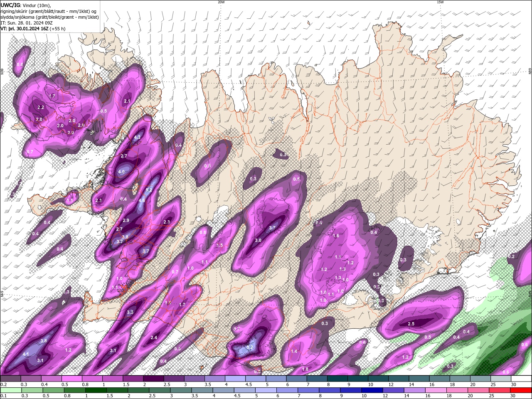Click the 2.4 precipitation value on map
Viewport: 532px width, 399px height.
pos(154,337)
